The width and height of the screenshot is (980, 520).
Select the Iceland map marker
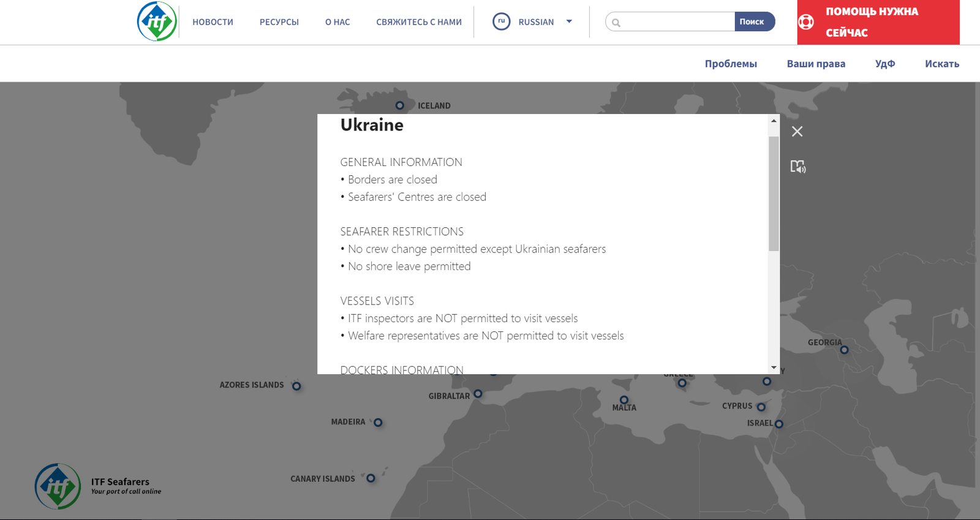pos(400,105)
